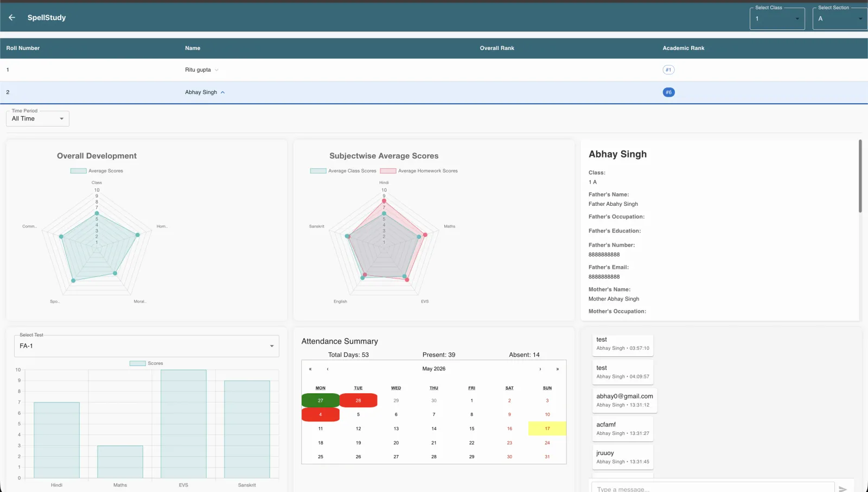Screen dimensions: 868x492
Task: Click the Academic Rank column header
Action: 684,48
